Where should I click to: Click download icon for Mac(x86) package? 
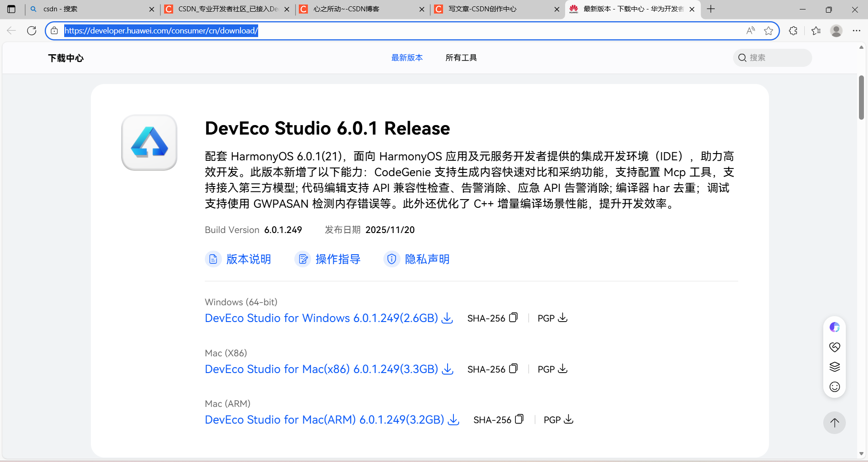(x=448, y=369)
